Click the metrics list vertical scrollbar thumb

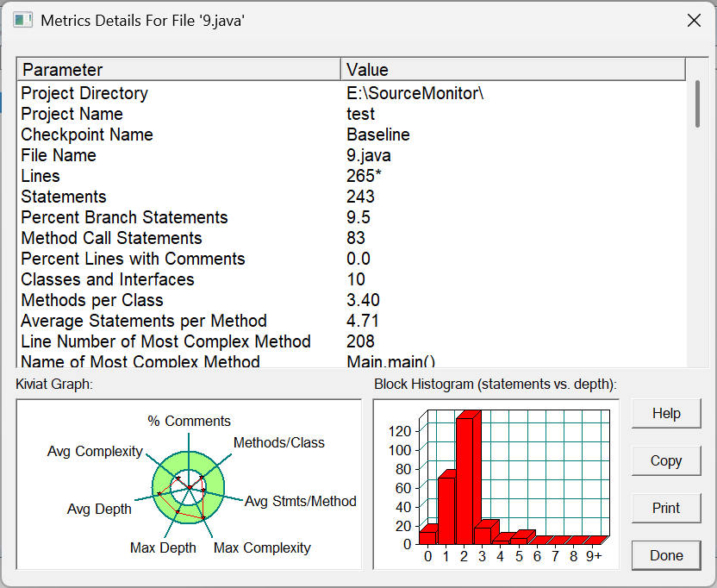pyautogui.click(x=697, y=103)
